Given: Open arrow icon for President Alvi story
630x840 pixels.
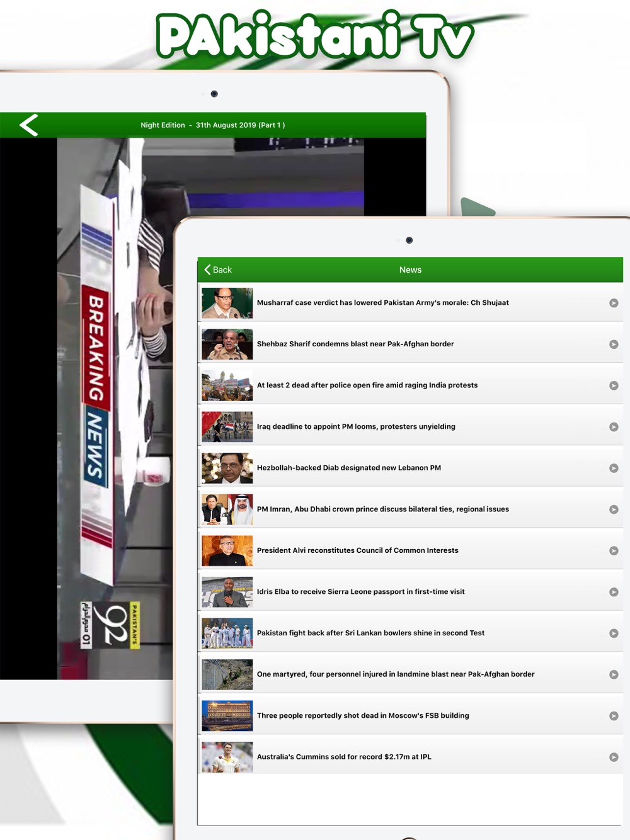Looking at the screenshot, I should [x=614, y=550].
